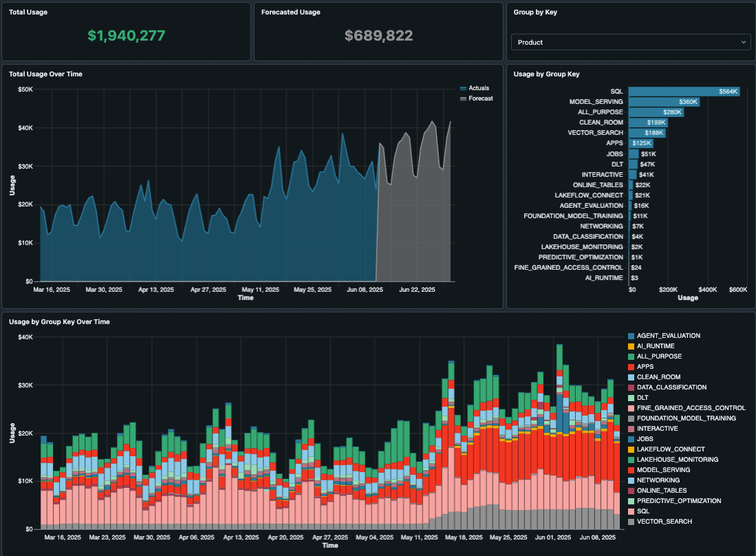The image size is (756, 556).
Task: Click the ALL_PURPOSE $280K bar
Action: [x=656, y=112]
